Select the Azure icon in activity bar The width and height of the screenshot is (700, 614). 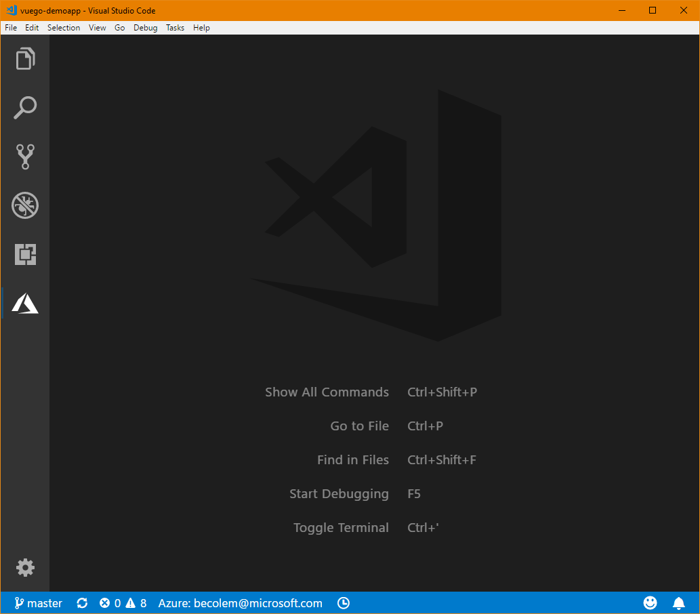pos(25,302)
